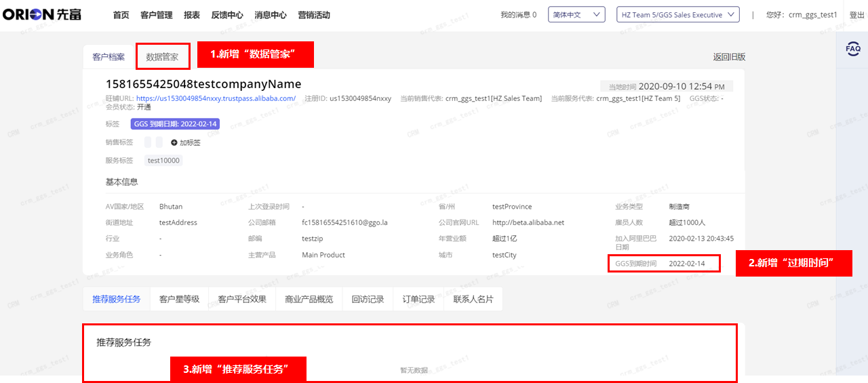This screenshot has height=383, width=868.
Task: Click the Bhutan country value
Action: coord(171,206)
